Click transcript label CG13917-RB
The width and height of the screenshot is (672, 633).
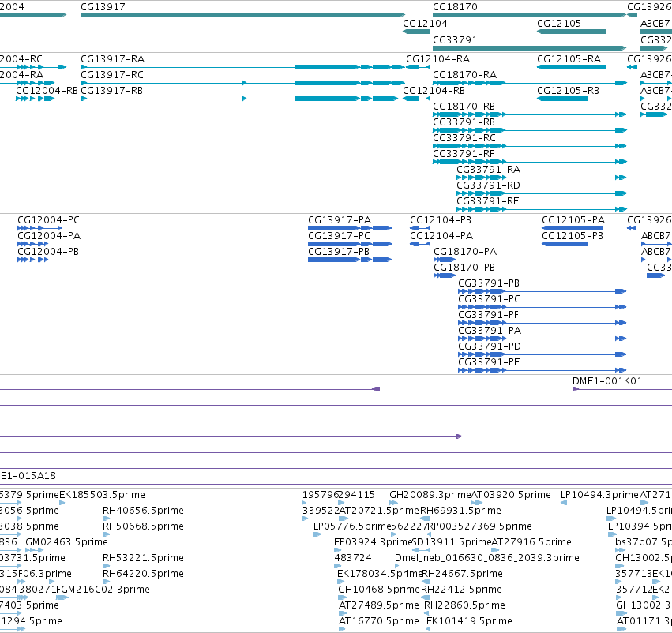coord(112,90)
